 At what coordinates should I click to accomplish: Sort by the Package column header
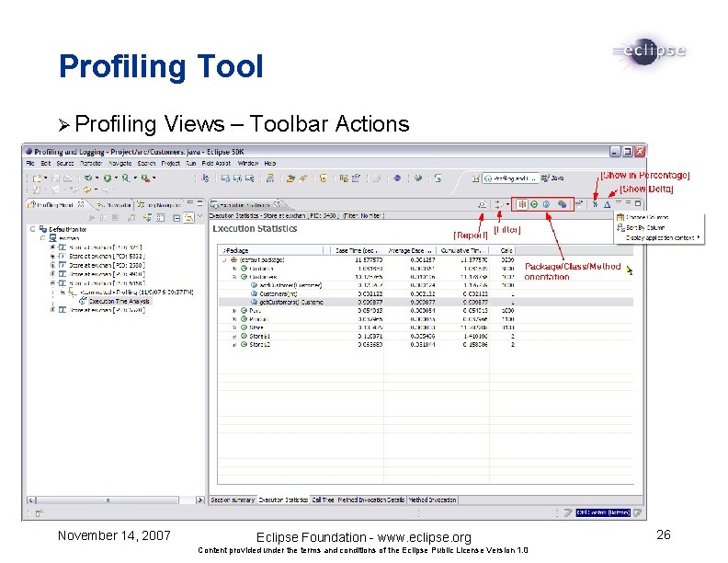pos(271,250)
